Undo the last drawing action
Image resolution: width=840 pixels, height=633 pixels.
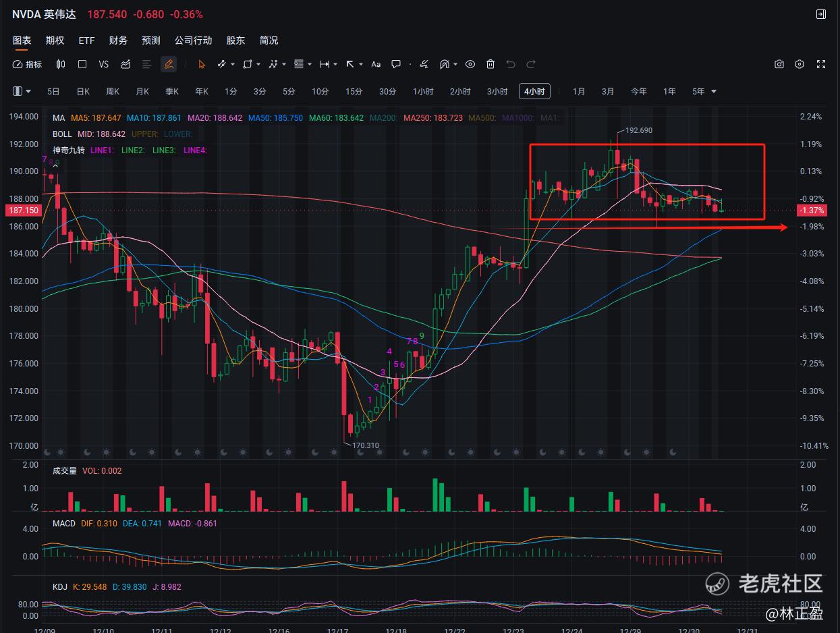pos(511,64)
